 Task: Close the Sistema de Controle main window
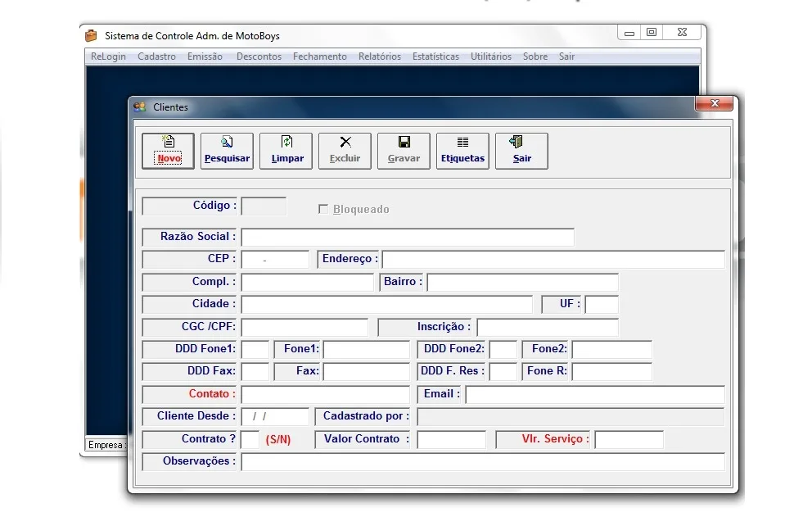click(683, 33)
